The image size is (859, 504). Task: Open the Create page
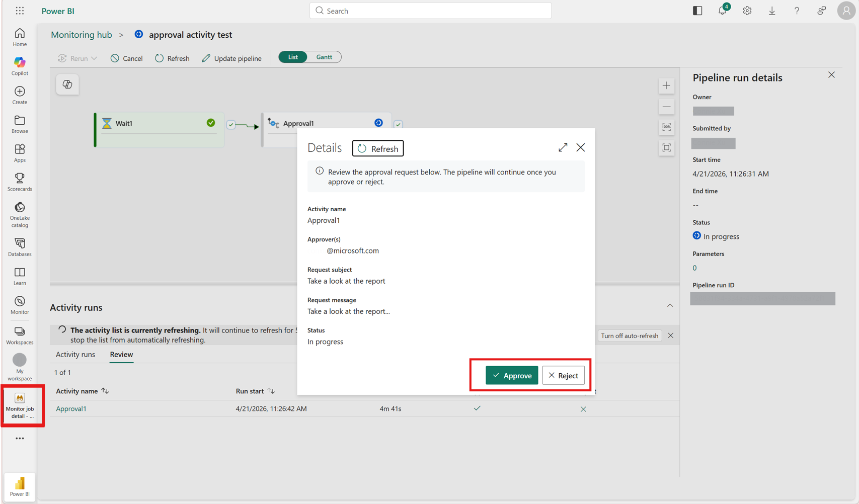pyautogui.click(x=20, y=95)
